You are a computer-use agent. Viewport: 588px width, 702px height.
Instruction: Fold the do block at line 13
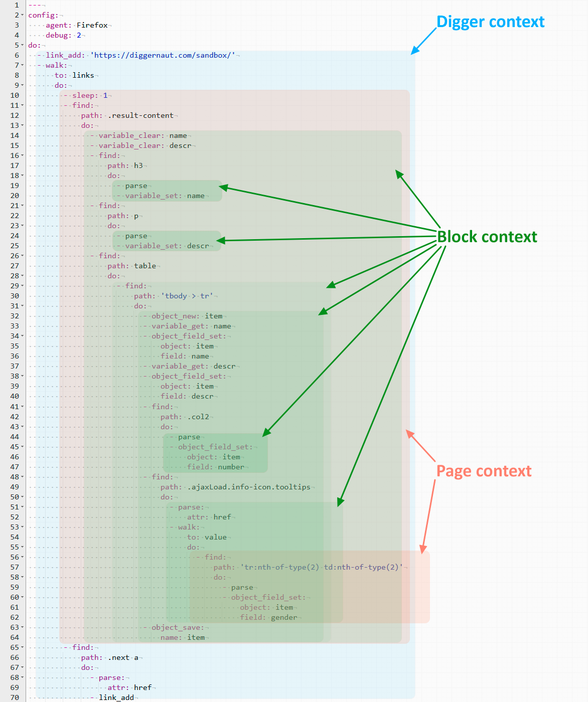tap(23, 125)
